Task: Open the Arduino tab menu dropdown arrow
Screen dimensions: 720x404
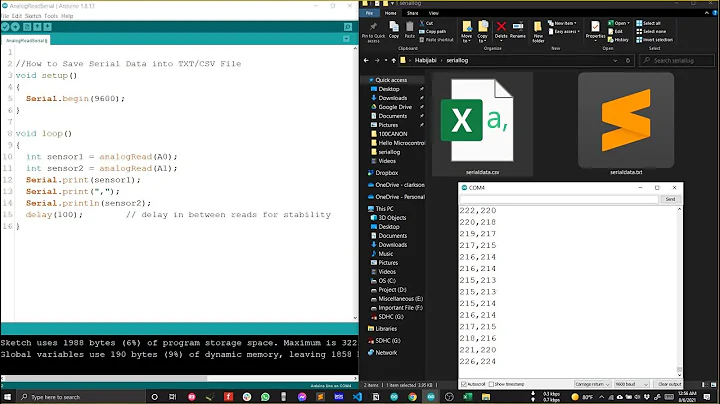Action: point(346,39)
